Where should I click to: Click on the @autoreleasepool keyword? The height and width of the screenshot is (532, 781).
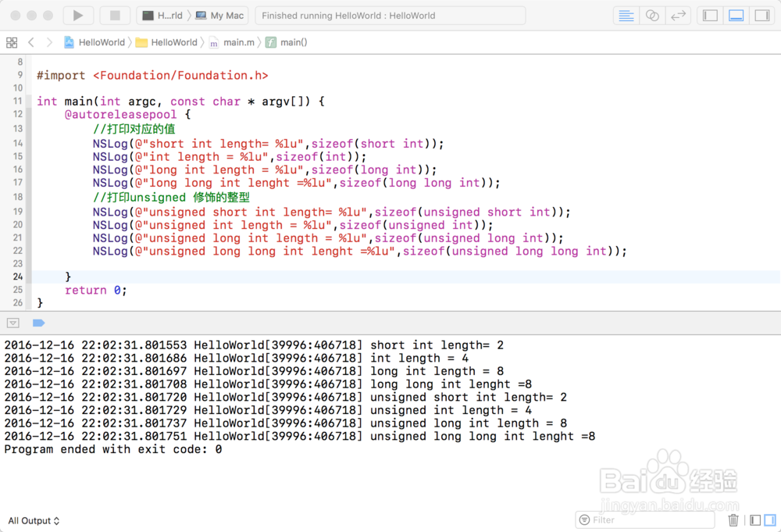120,115
